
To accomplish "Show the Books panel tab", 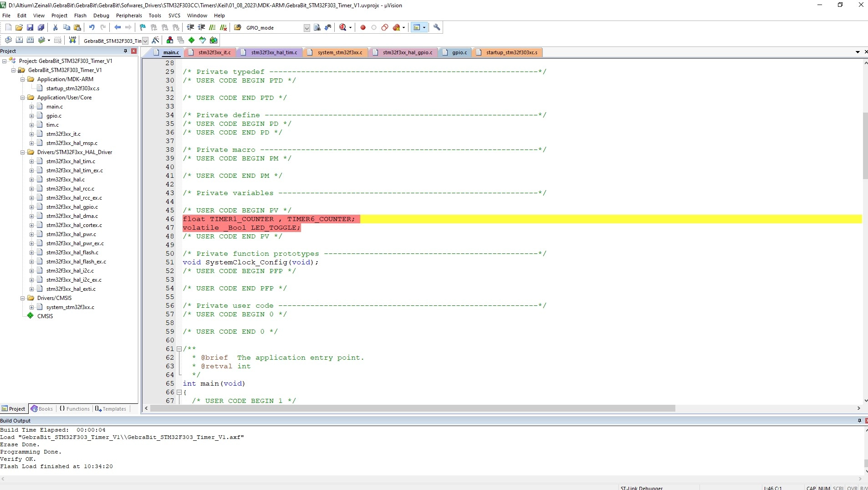I will (x=42, y=409).
